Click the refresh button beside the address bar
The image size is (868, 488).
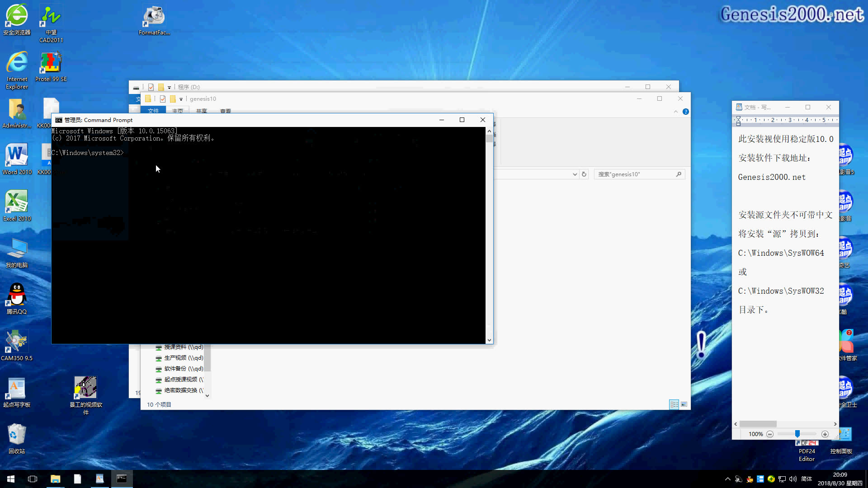tap(584, 174)
